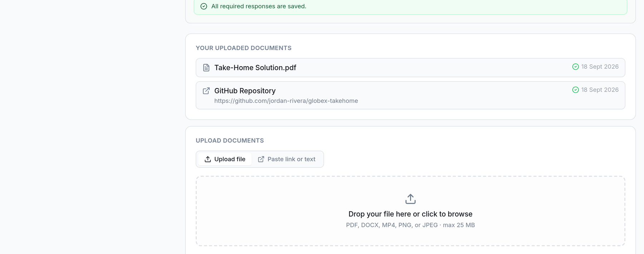
Task: Open the GitHub Repository entry title
Action: [x=245, y=91]
